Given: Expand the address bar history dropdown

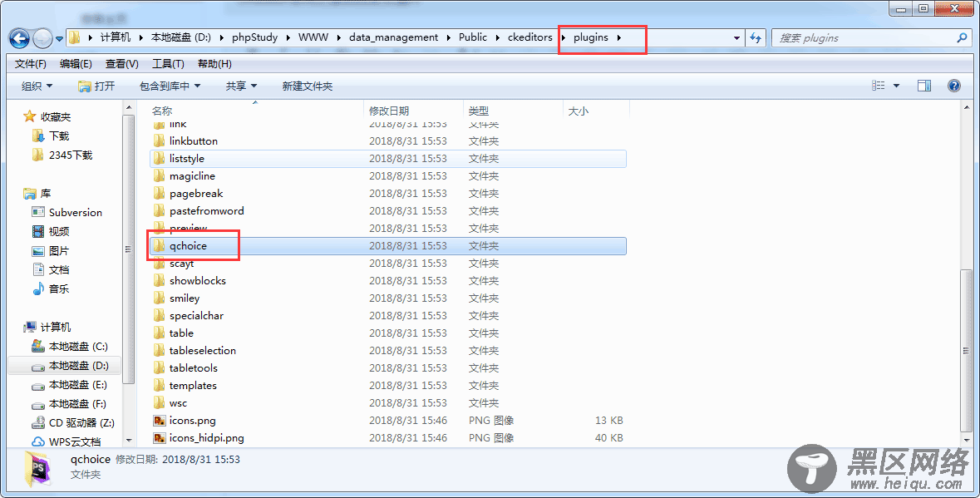Looking at the screenshot, I should 736,38.
